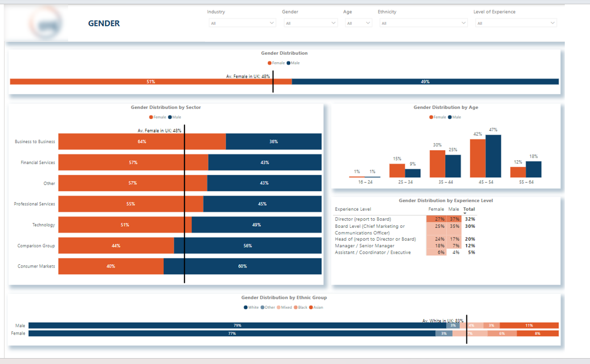Expand the Age filter dropdown
Screen dimensions: 590x364
click(x=358, y=23)
